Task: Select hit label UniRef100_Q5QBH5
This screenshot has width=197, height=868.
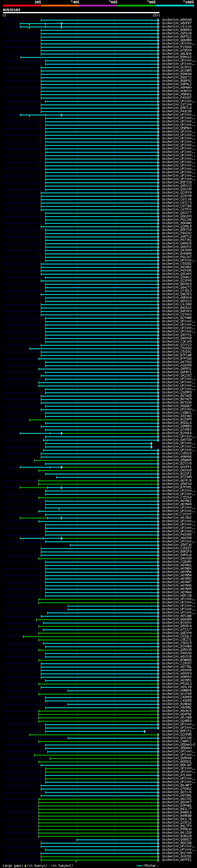Action: point(177,460)
